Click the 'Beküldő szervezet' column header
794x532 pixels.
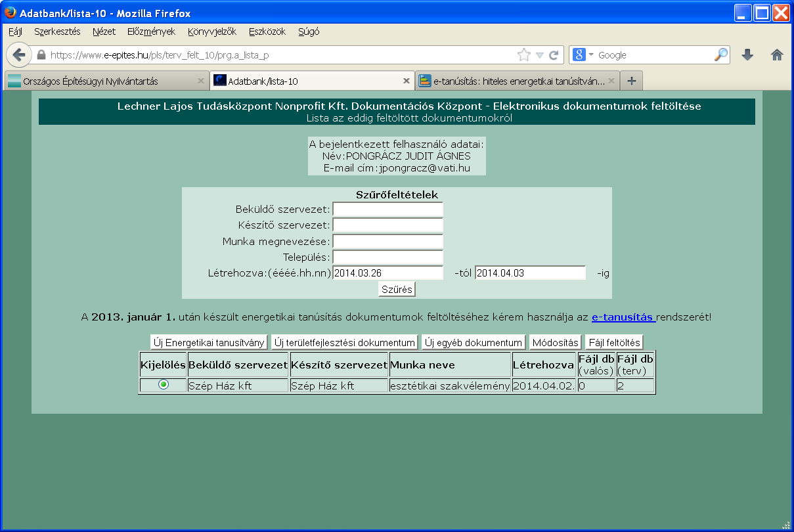tap(238, 365)
